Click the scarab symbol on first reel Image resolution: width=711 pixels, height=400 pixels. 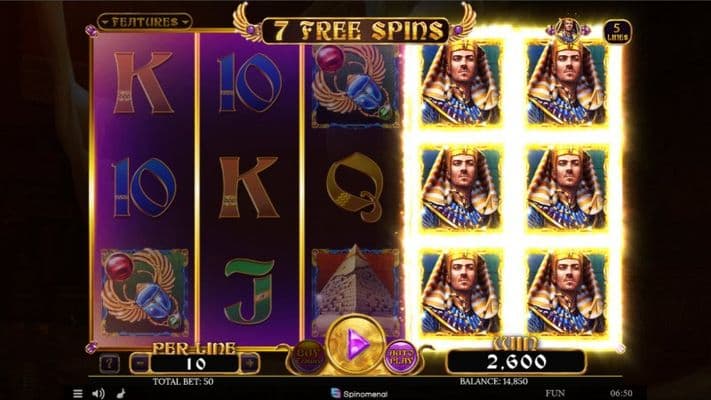[144, 290]
